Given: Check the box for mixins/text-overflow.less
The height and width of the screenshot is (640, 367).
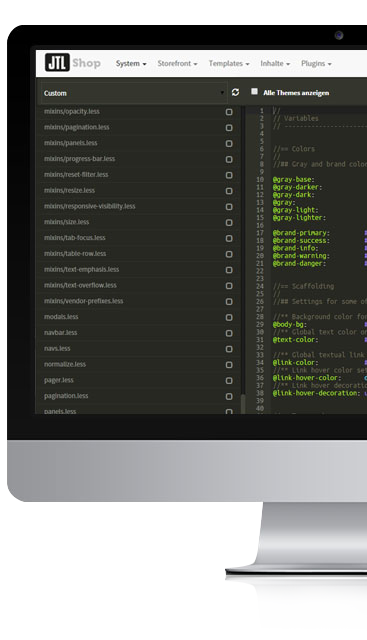Looking at the screenshot, I should pos(229,286).
